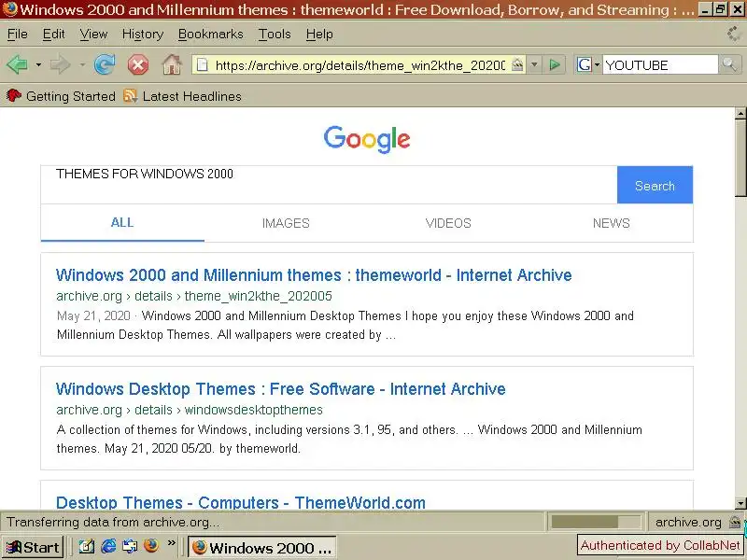Click the lock icon in address bar
The image size is (747, 560).
(517, 64)
